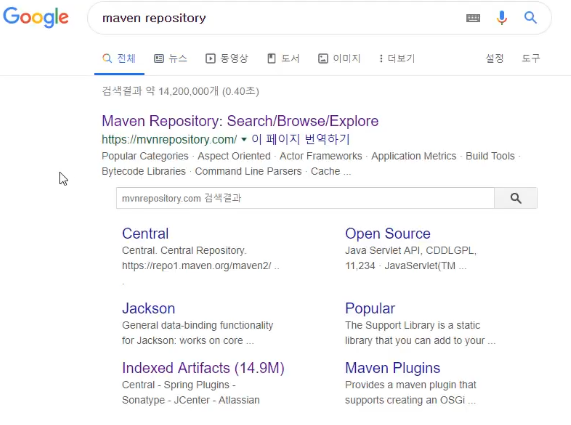Click the blue search magnifier icon
Image resolution: width=571 pixels, height=425 pixels.
pyautogui.click(x=530, y=17)
